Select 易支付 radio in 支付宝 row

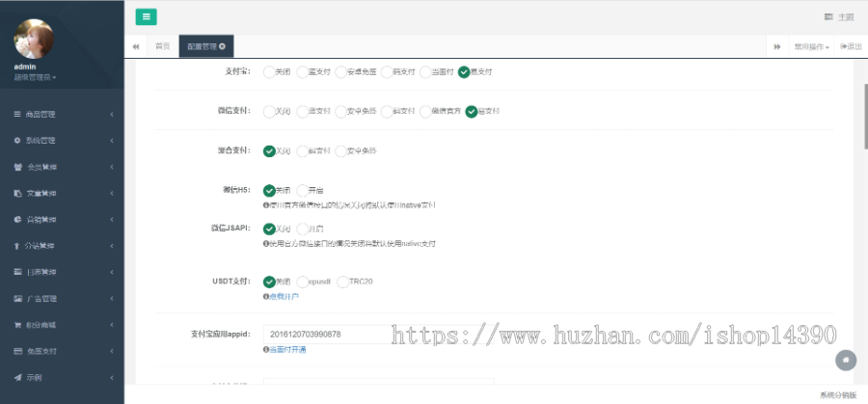tap(464, 72)
